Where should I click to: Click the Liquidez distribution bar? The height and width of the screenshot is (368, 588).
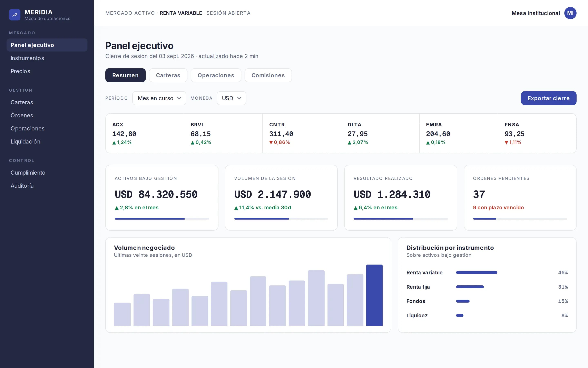pyautogui.click(x=460, y=316)
